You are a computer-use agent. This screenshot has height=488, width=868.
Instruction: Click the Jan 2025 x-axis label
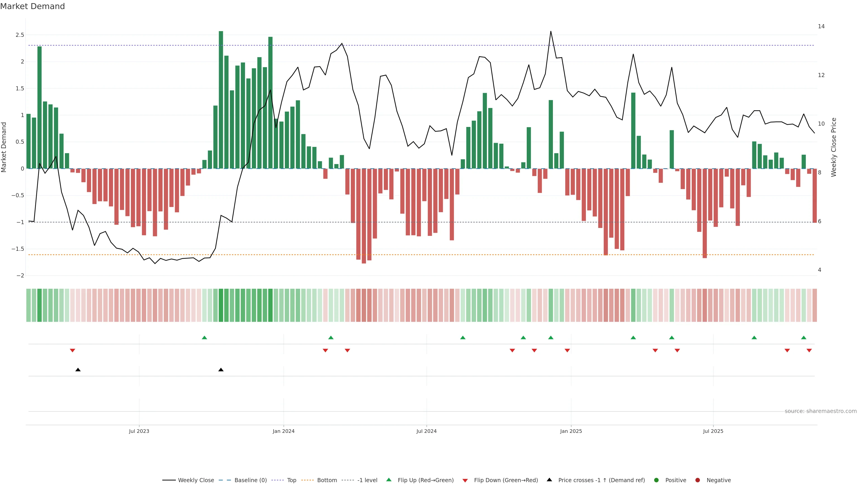(571, 431)
